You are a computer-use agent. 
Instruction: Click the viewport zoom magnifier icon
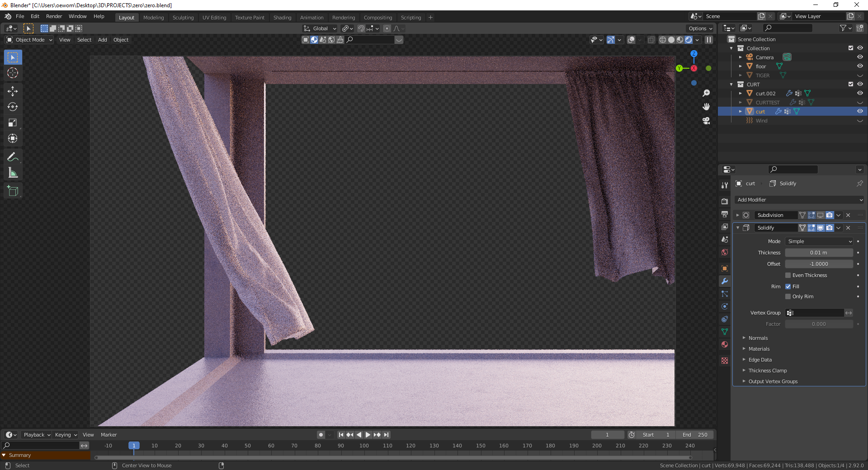pos(706,93)
